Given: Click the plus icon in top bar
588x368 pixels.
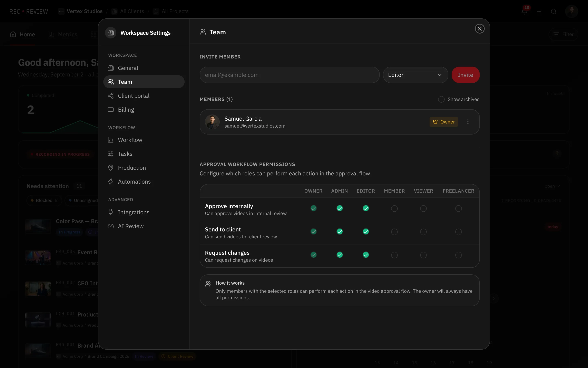Looking at the screenshot, I should (x=539, y=11).
